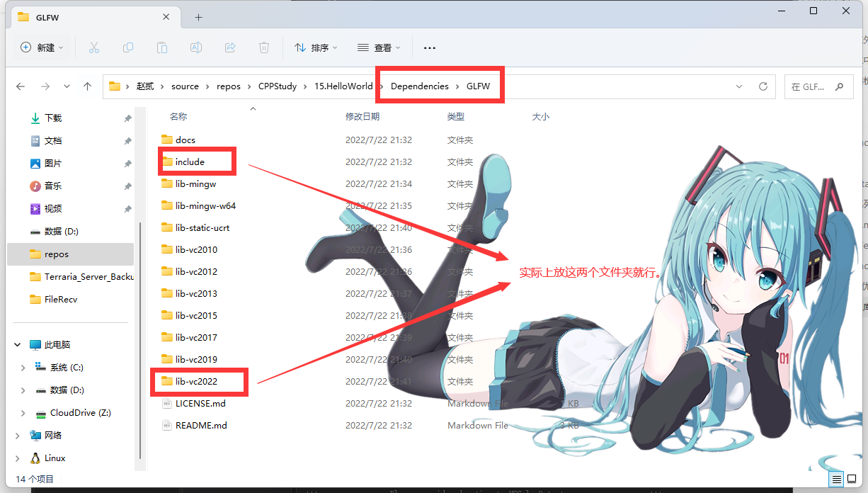Open 图片 in quick access
868x493 pixels.
(x=53, y=164)
